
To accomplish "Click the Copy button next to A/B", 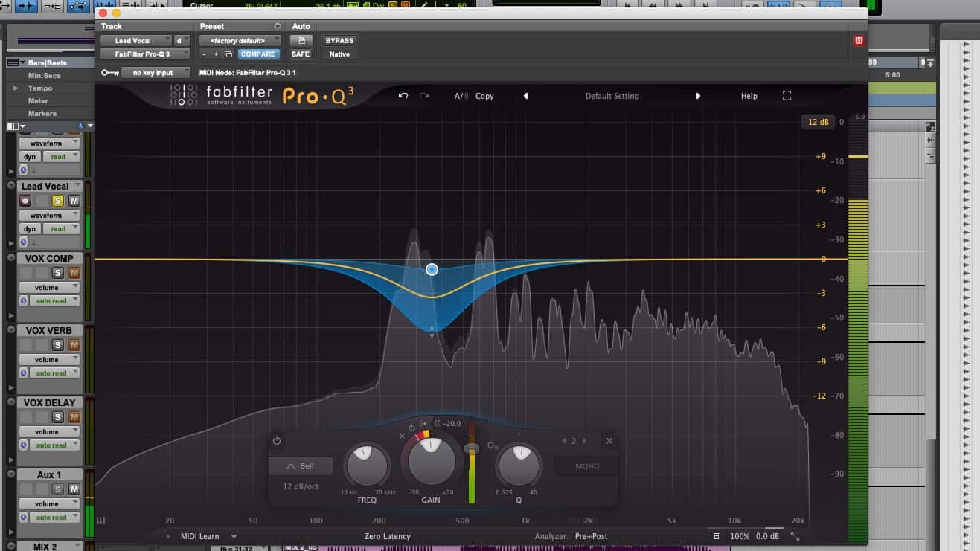I will [x=484, y=96].
